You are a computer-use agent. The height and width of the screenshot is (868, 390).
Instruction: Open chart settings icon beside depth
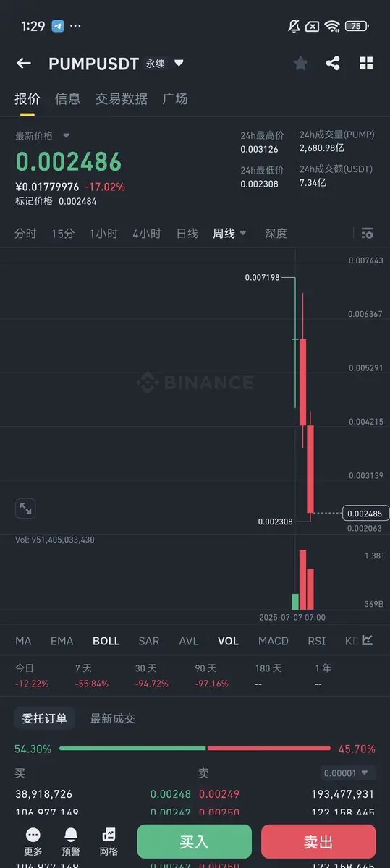point(367,234)
